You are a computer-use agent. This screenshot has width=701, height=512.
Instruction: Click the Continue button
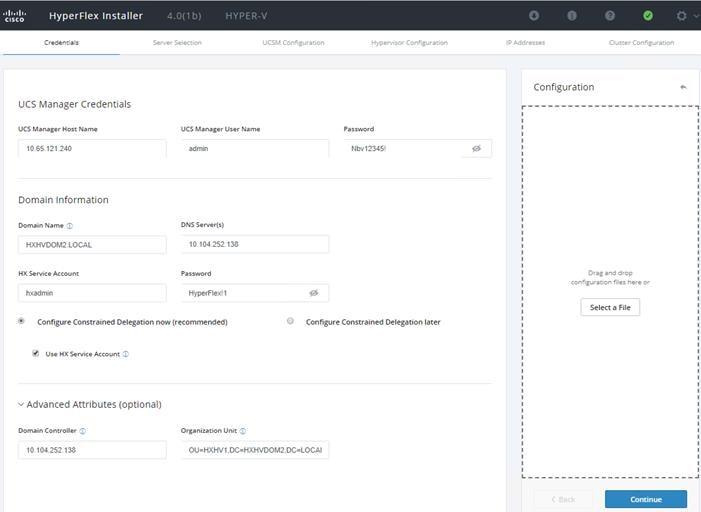[646, 499]
